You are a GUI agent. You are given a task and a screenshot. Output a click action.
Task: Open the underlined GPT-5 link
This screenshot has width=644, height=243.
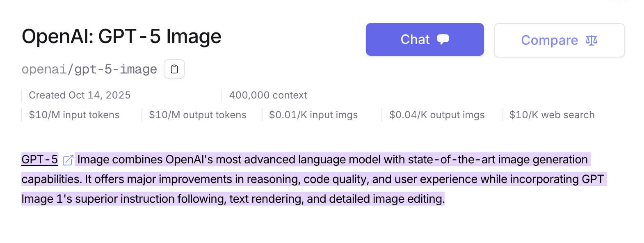click(x=40, y=159)
